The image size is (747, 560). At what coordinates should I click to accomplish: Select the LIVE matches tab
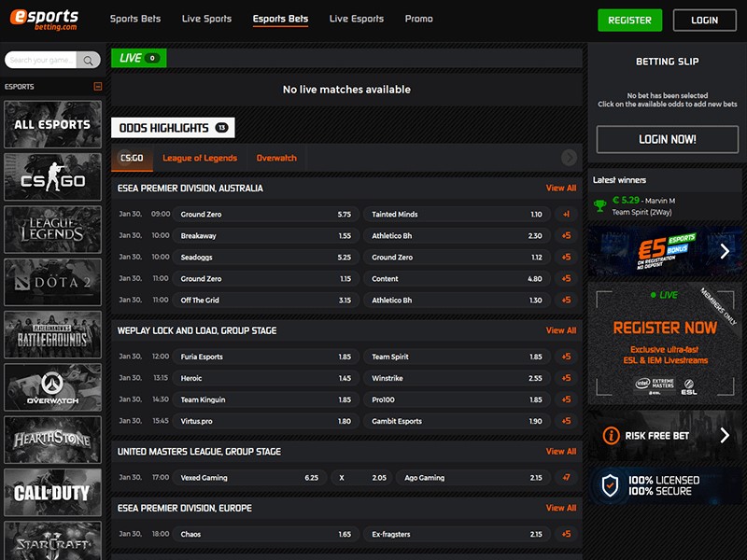coord(138,58)
